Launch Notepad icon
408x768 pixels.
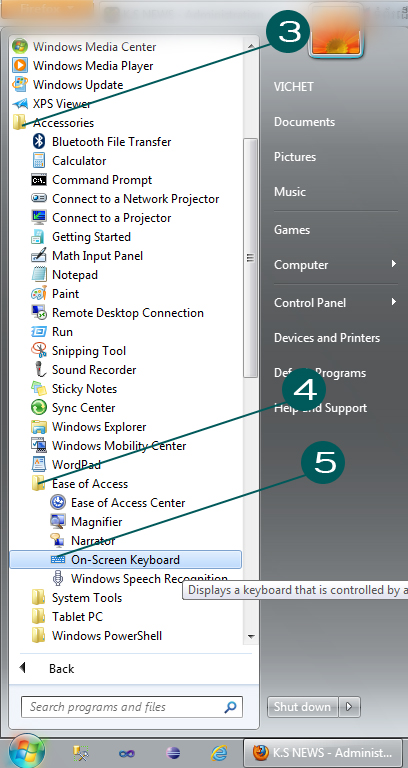point(39,275)
